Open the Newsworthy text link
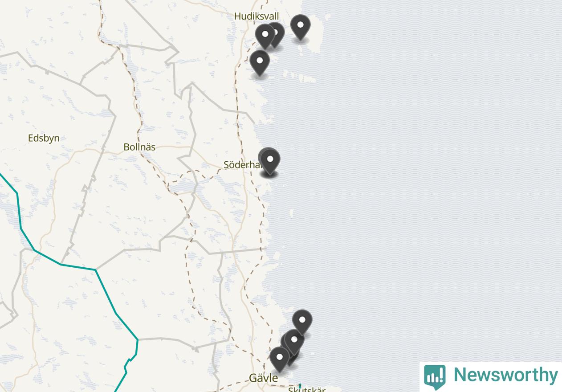562x392 pixels. pos(505,375)
